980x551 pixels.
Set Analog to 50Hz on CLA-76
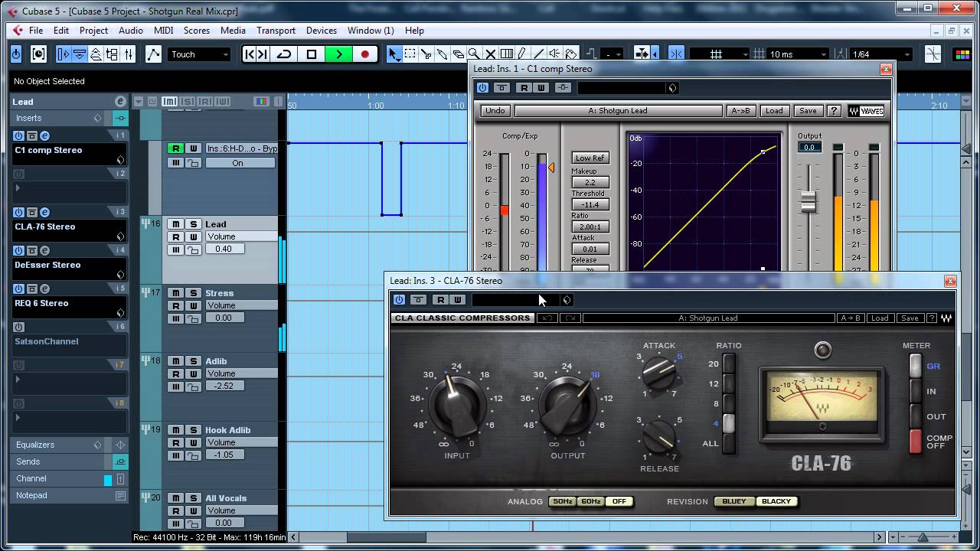pyautogui.click(x=563, y=501)
